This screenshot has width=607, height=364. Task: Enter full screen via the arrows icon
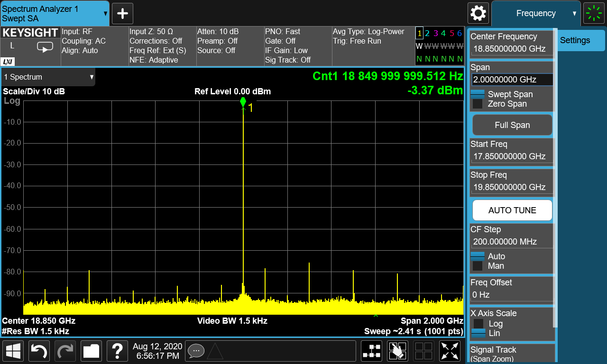[450, 351]
